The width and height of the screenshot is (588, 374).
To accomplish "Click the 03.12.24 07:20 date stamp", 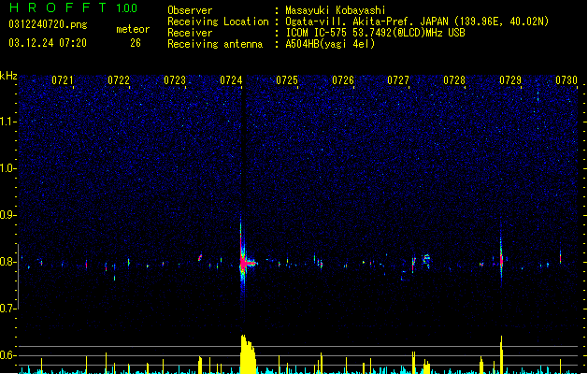I will click(x=48, y=43).
